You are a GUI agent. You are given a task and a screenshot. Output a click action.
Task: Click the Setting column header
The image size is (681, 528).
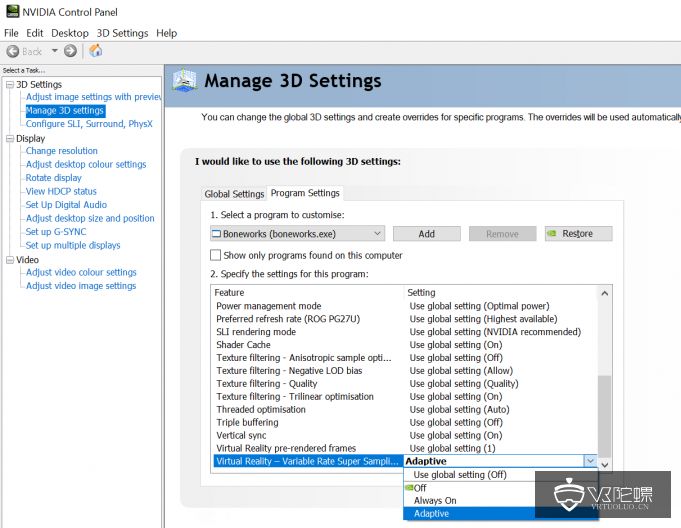501,292
